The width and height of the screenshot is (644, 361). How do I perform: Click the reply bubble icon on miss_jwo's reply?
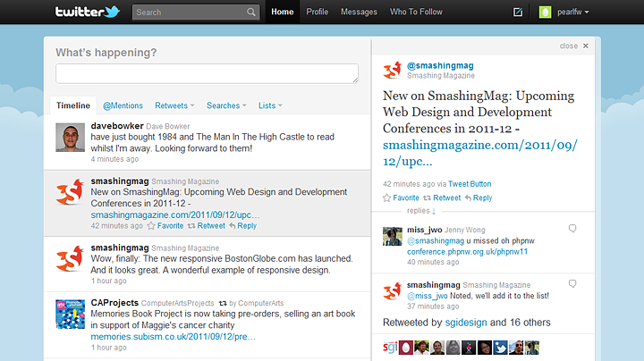pos(572,229)
